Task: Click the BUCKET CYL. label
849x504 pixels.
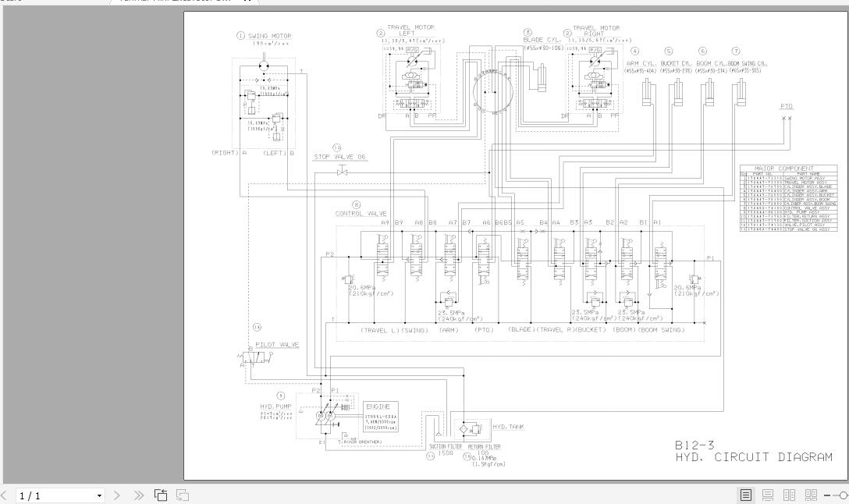Action: click(677, 63)
